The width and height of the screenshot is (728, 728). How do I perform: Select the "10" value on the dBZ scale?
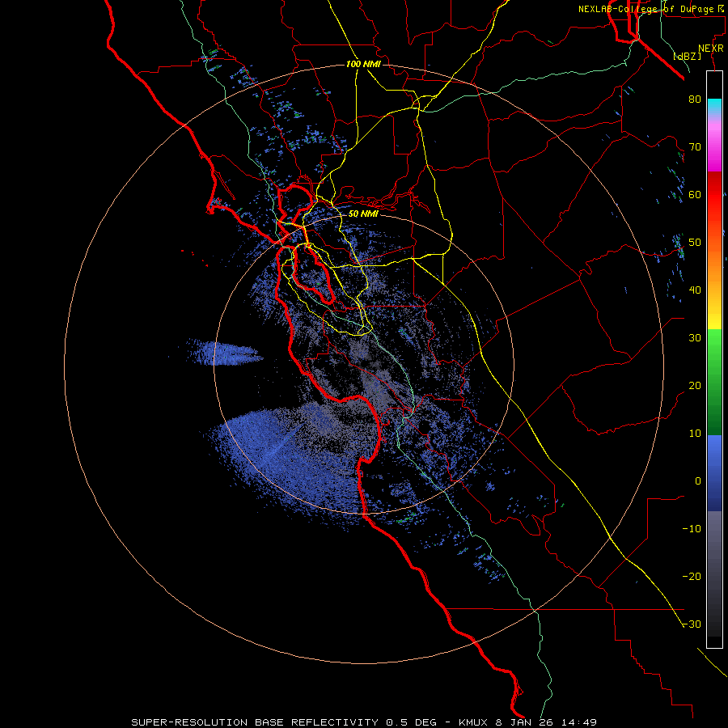click(x=695, y=434)
